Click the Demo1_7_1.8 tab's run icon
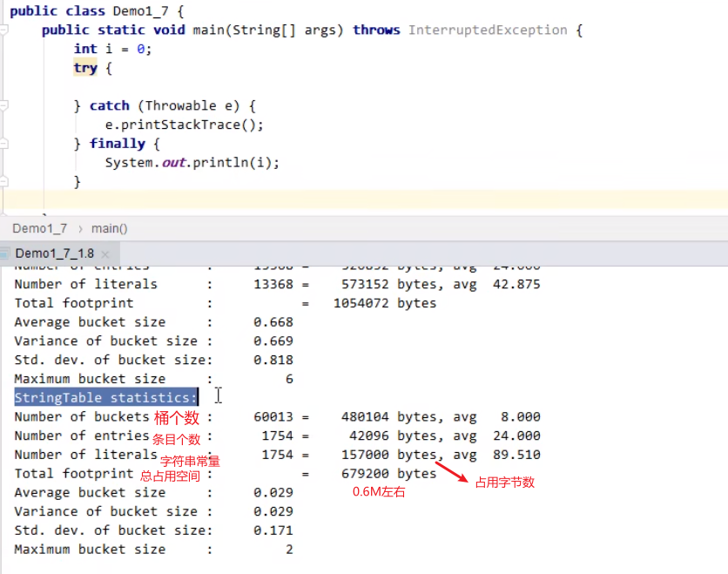The width and height of the screenshot is (728, 574). click(6, 253)
